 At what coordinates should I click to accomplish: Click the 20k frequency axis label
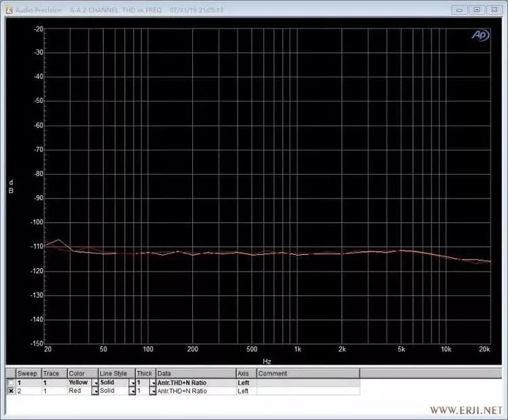484,349
